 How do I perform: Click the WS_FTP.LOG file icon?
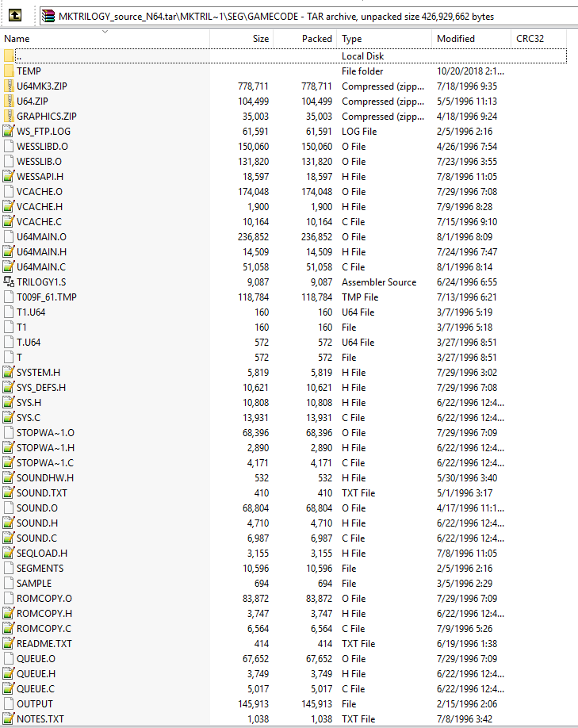[9, 132]
